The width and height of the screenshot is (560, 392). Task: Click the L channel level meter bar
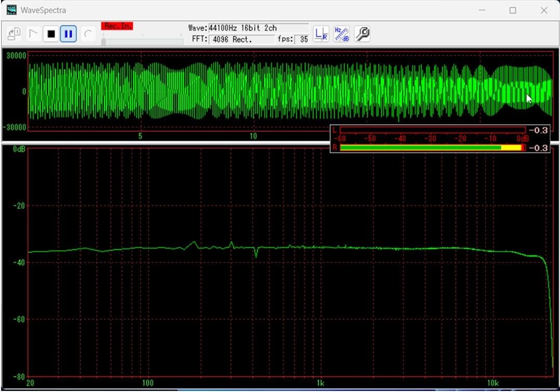click(432, 130)
